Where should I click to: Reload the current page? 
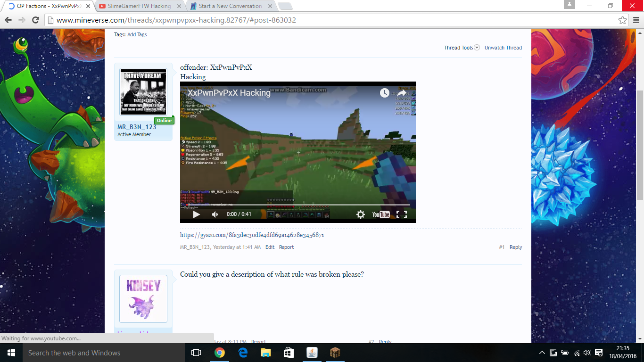coord(35,20)
